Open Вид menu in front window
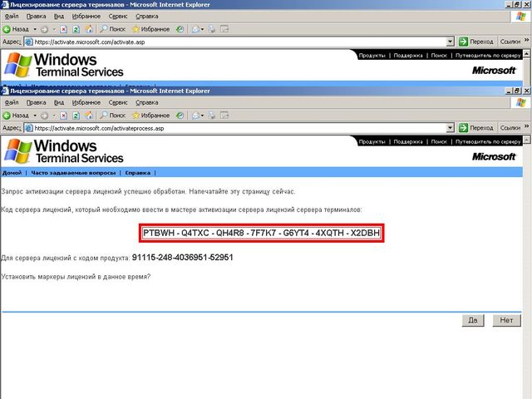This screenshot has height=399, width=532. [x=59, y=102]
